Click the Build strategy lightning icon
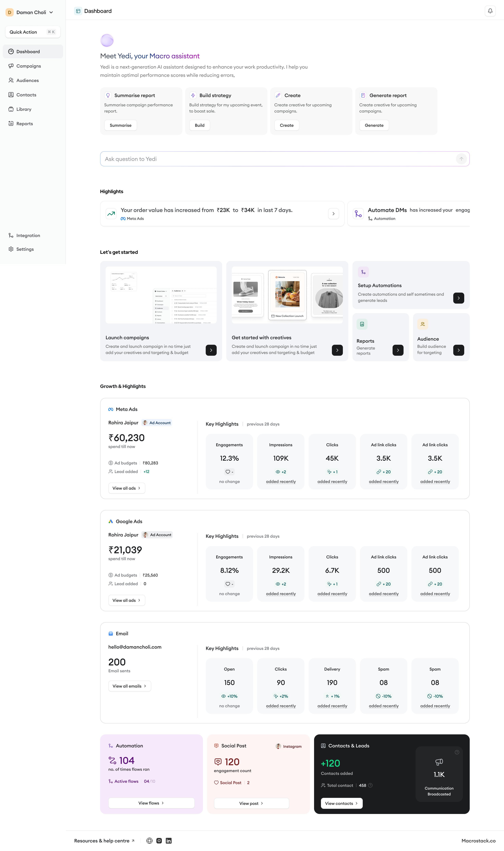The width and height of the screenshot is (504, 851). [193, 96]
